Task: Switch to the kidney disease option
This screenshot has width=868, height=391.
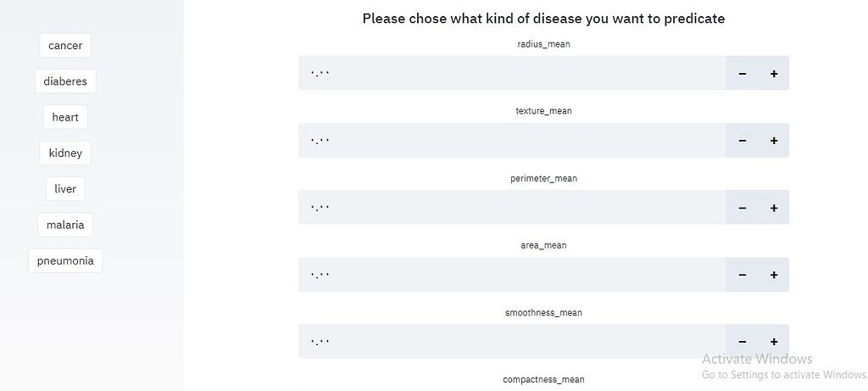Action: click(65, 153)
